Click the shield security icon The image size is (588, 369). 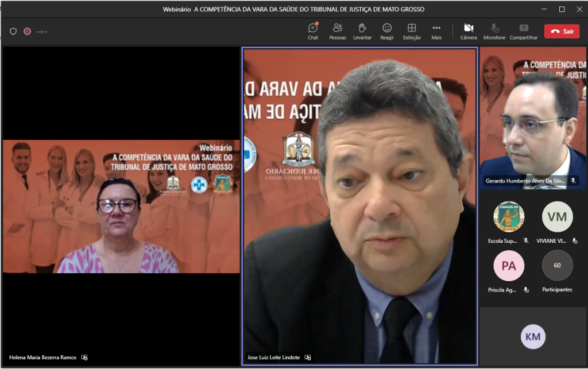click(x=13, y=32)
